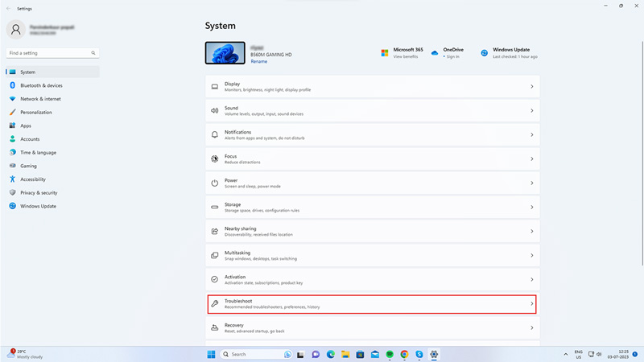Open Microsoft Edge from the taskbar
Viewport: 644px width, 362px height.
coord(331,354)
